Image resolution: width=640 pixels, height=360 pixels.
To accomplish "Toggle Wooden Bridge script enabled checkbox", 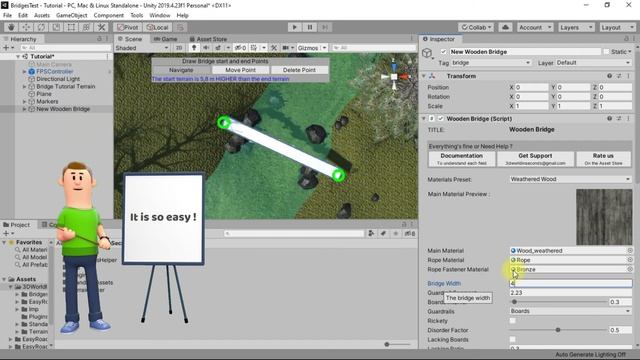I will point(440,119).
